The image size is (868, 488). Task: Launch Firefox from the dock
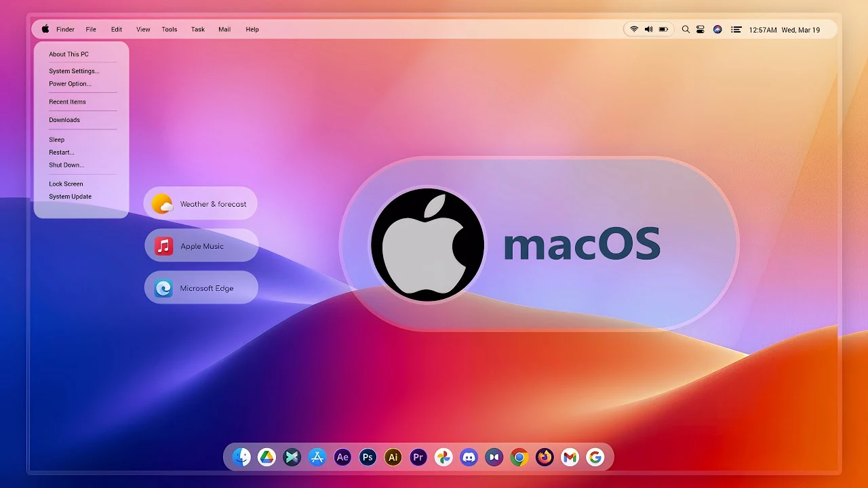(x=545, y=457)
